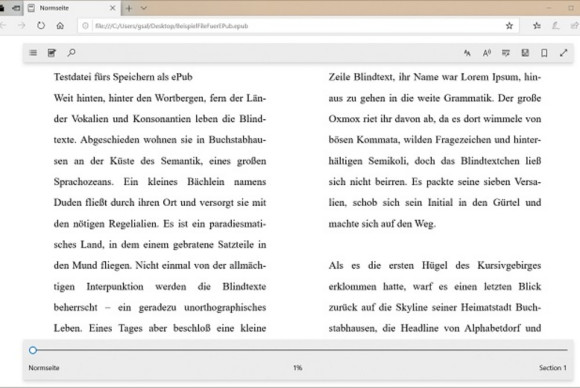The width and height of the screenshot is (580, 388).
Task: Click the line starting 'Weit hinten, hinter'
Action: click(x=160, y=98)
